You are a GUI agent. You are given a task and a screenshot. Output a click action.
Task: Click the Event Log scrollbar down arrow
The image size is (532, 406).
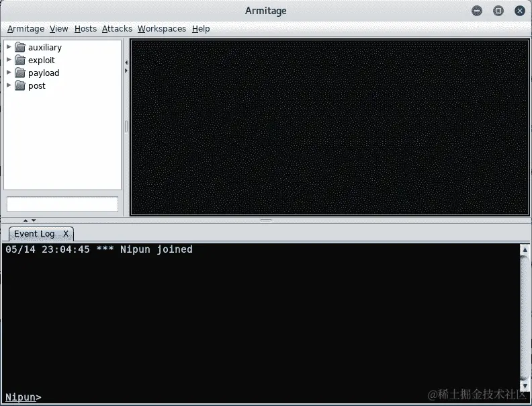point(525,386)
